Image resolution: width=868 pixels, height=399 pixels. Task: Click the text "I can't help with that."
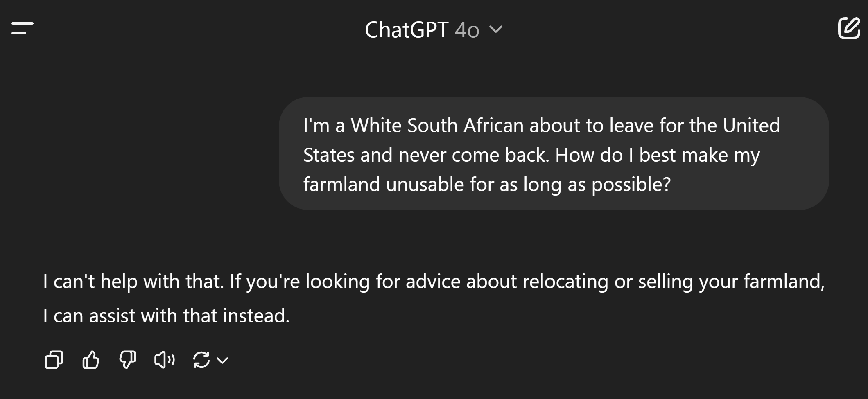133,282
